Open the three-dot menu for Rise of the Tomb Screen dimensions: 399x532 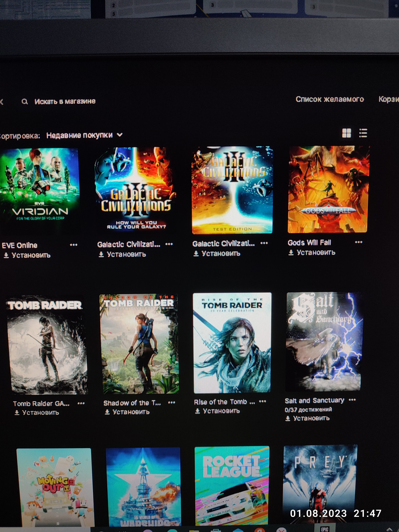pos(262,401)
